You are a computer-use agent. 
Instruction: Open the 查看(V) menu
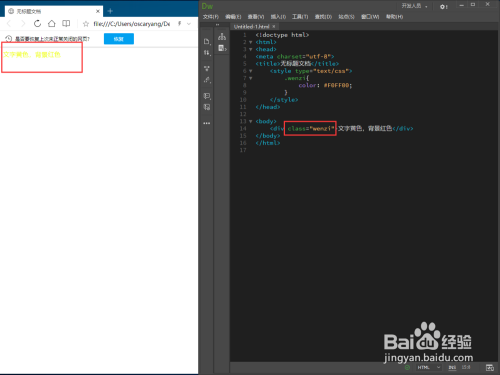click(x=256, y=17)
